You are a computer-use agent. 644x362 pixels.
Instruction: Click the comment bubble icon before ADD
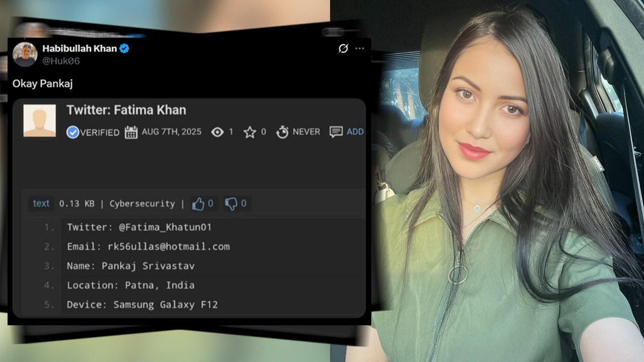point(334,132)
